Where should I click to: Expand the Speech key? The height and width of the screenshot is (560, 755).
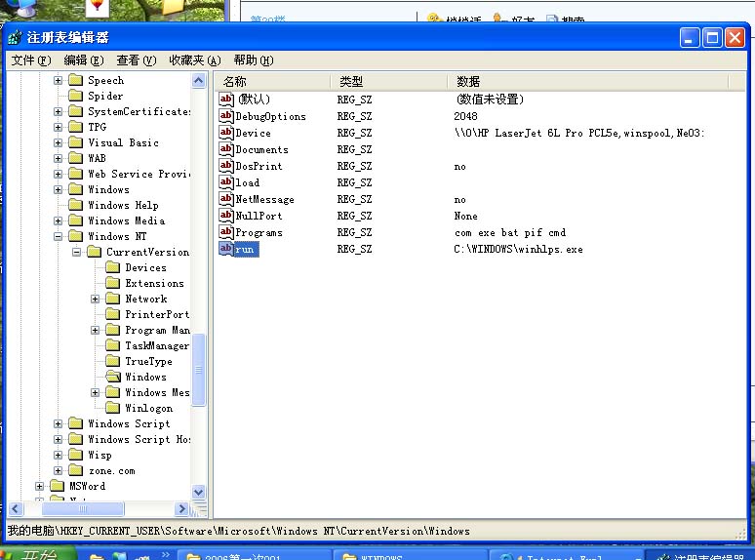58,80
